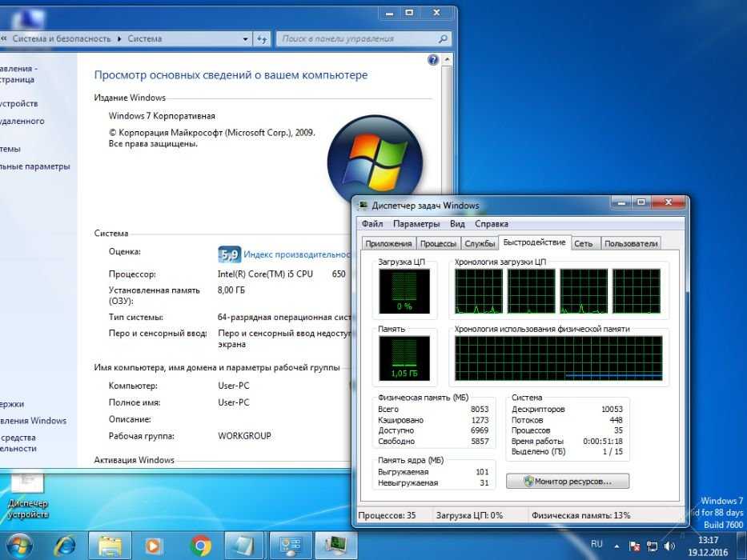Open Control Panel help question icon
Image resolution: width=747 pixels, height=560 pixels.
pos(433,59)
